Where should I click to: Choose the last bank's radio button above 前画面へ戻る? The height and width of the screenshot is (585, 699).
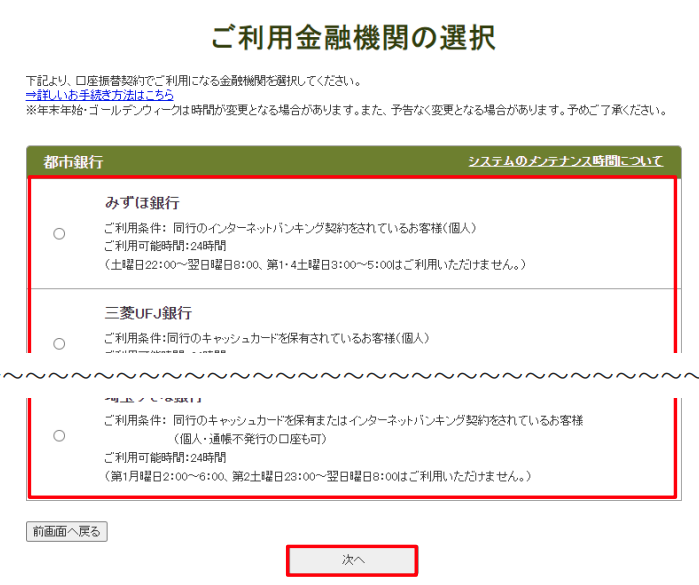(59, 436)
